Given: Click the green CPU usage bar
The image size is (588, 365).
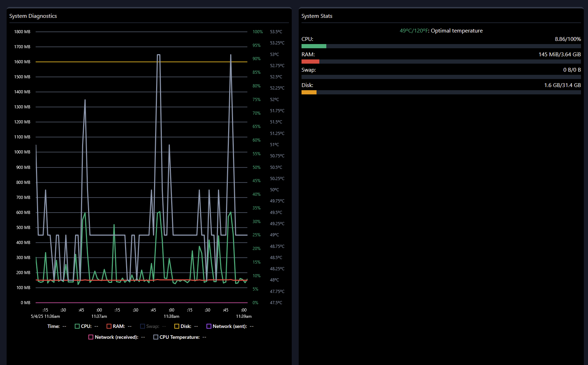Looking at the screenshot, I should tap(314, 46).
